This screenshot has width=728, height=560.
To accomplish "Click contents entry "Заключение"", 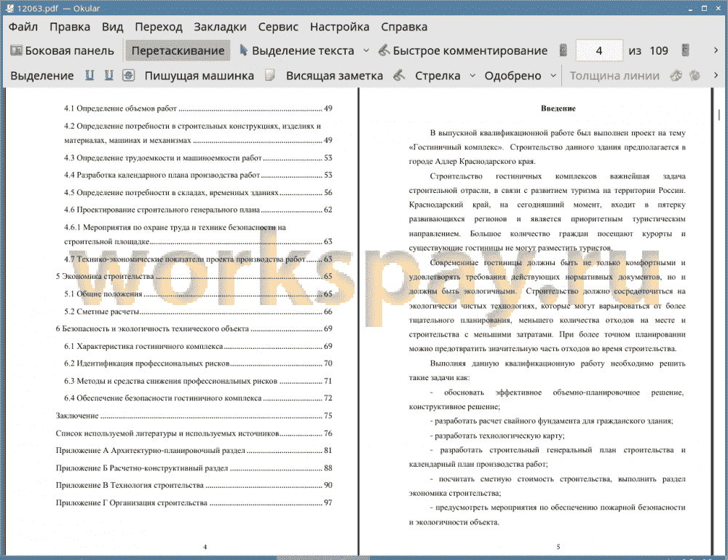I will pos(194,416).
